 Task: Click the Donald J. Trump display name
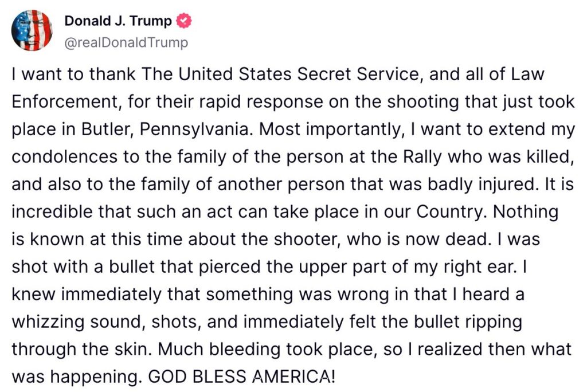coord(118,21)
